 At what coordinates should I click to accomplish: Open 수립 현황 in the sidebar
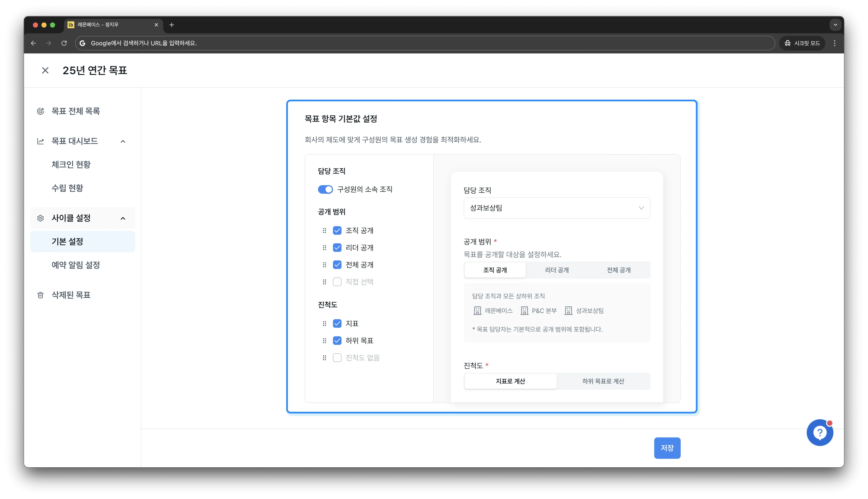click(67, 188)
